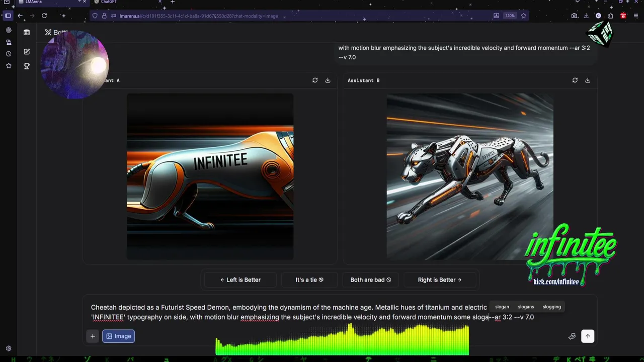Open synced tabs icon in browser sidebar
Viewport: 644px width, 362px height.
[9, 42]
